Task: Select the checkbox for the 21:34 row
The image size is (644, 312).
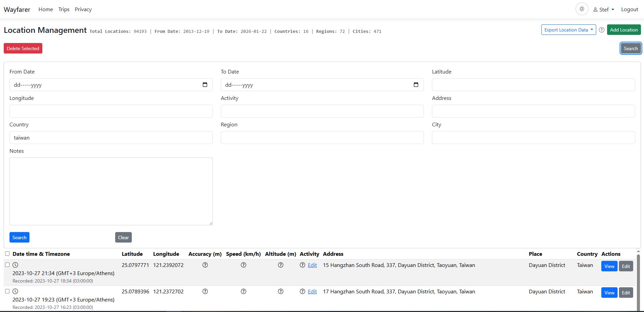Action: pyautogui.click(x=7, y=265)
